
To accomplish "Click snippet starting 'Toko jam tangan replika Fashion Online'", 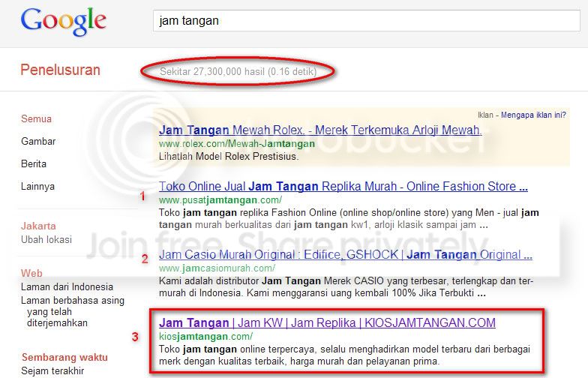I will click(349, 219).
